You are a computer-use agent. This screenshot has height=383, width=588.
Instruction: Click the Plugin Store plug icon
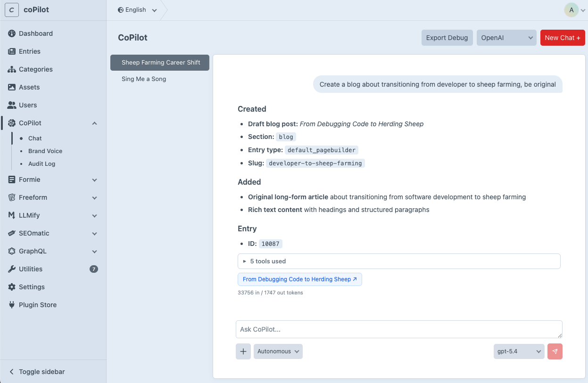(12, 305)
